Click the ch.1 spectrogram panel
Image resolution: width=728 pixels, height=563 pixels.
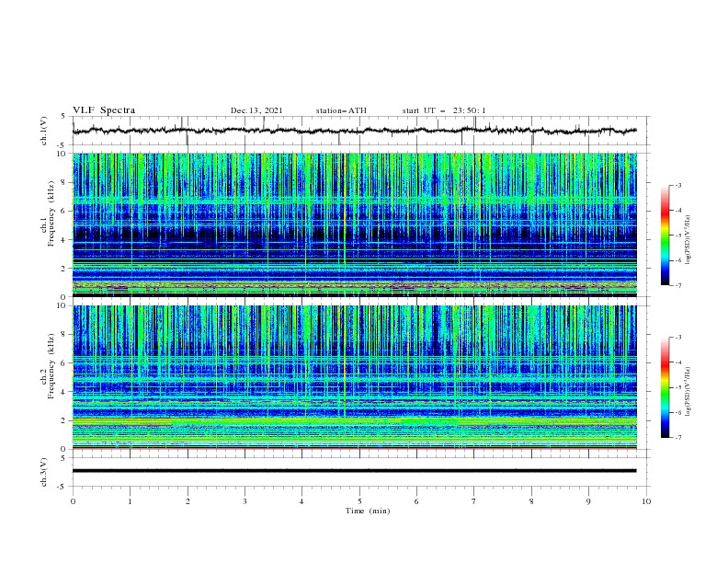[x=354, y=224]
